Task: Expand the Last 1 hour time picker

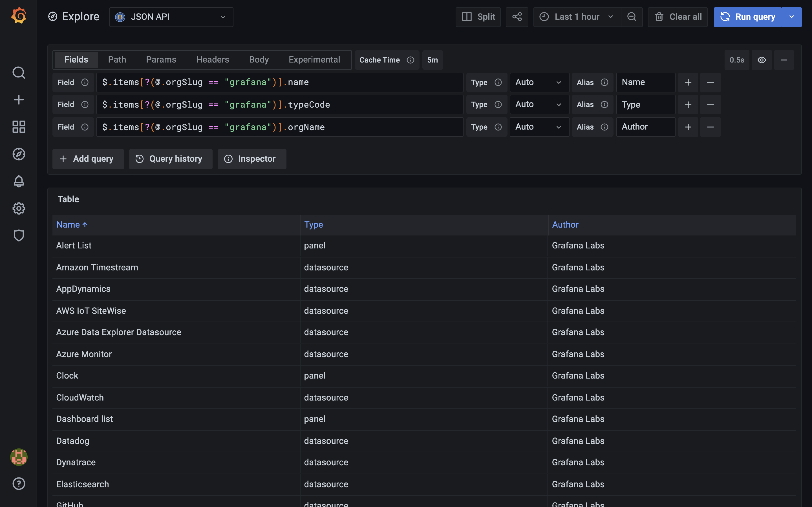Action: 577,17
